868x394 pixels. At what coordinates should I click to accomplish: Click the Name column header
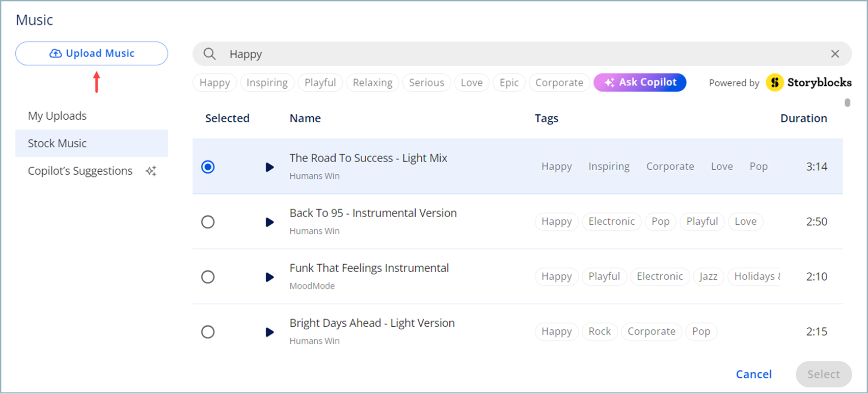pyautogui.click(x=305, y=118)
